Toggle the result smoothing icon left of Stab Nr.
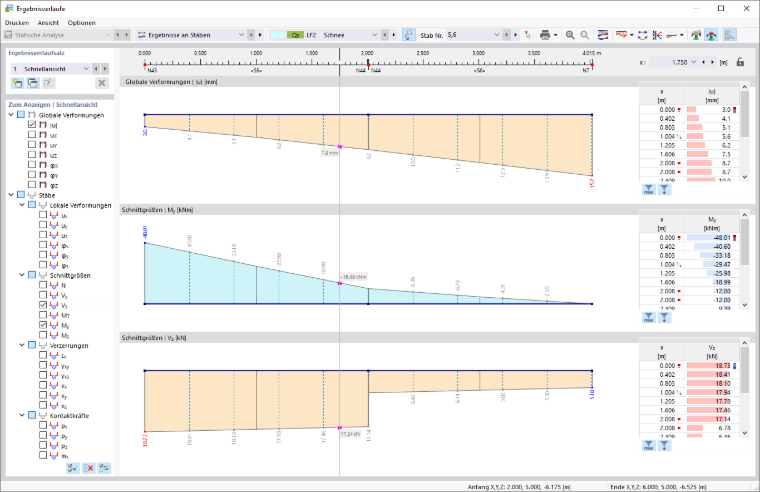 [x=409, y=35]
